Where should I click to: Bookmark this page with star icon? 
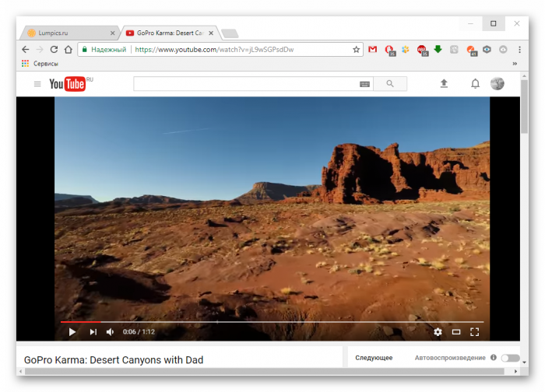click(x=357, y=49)
